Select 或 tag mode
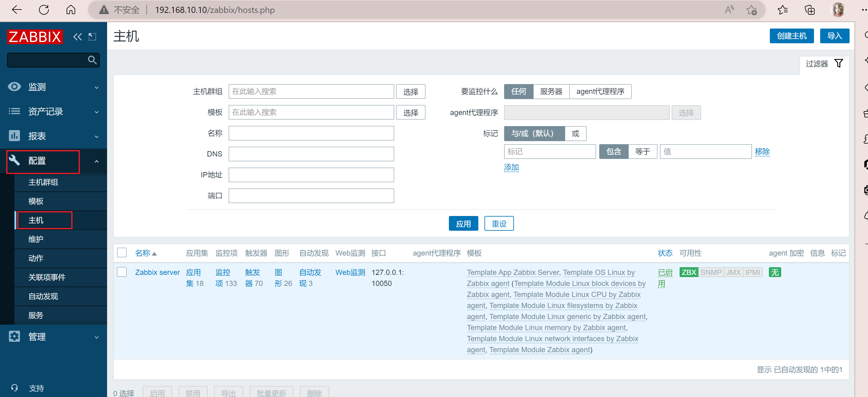This screenshot has height=397, width=868. (576, 133)
